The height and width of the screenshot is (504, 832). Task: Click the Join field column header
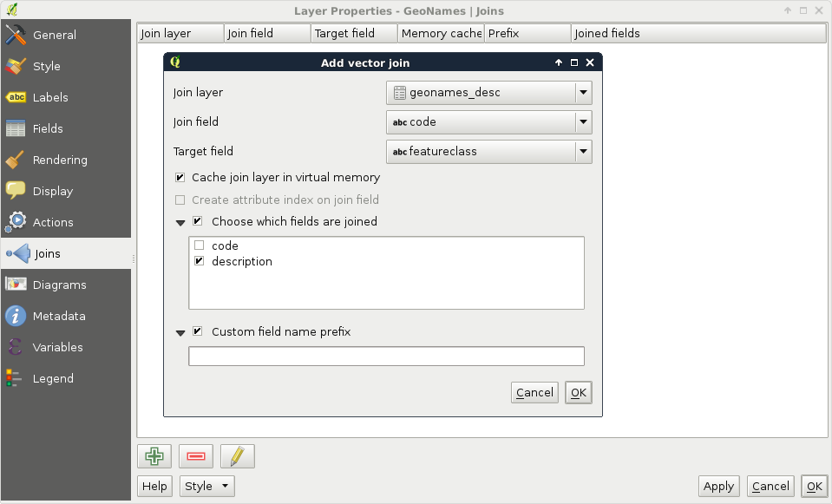coord(267,34)
